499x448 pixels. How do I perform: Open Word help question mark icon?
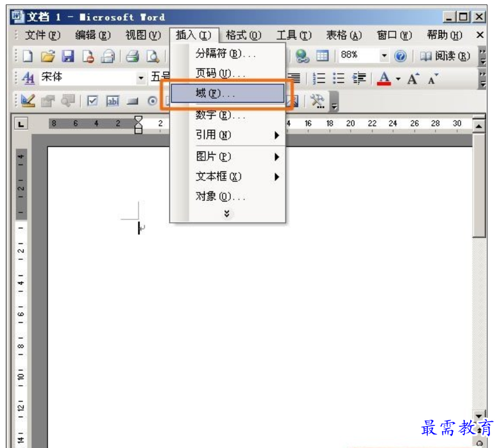400,56
